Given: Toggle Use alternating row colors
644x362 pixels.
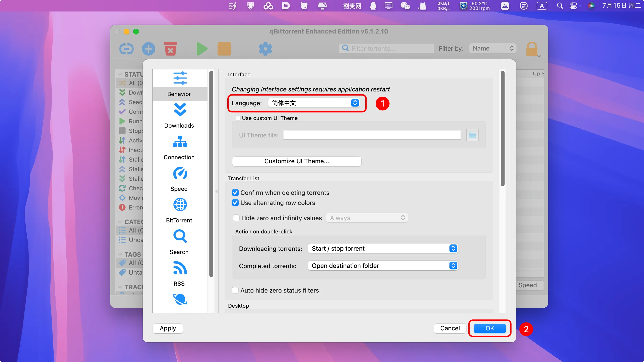Looking at the screenshot, I should point(235,203).
